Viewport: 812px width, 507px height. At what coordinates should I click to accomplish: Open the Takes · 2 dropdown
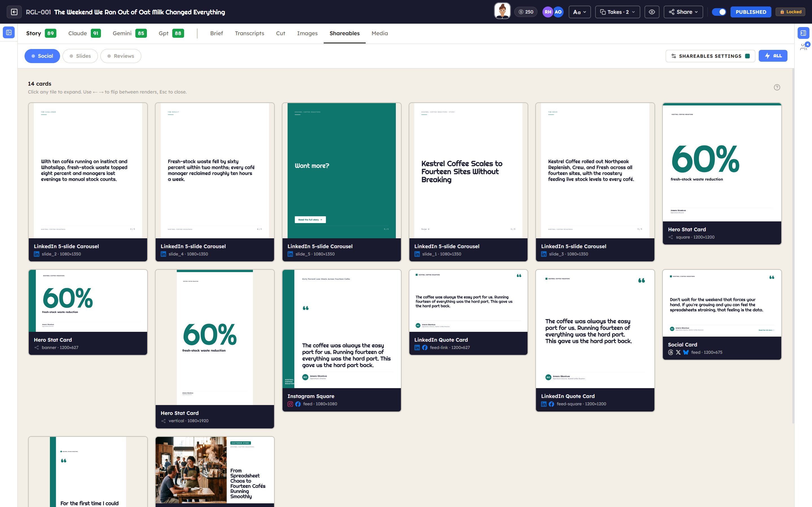point(617,12)
